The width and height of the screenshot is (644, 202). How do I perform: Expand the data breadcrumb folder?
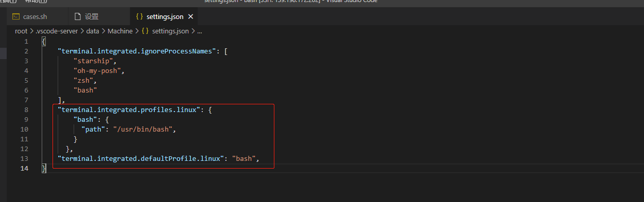93,31
